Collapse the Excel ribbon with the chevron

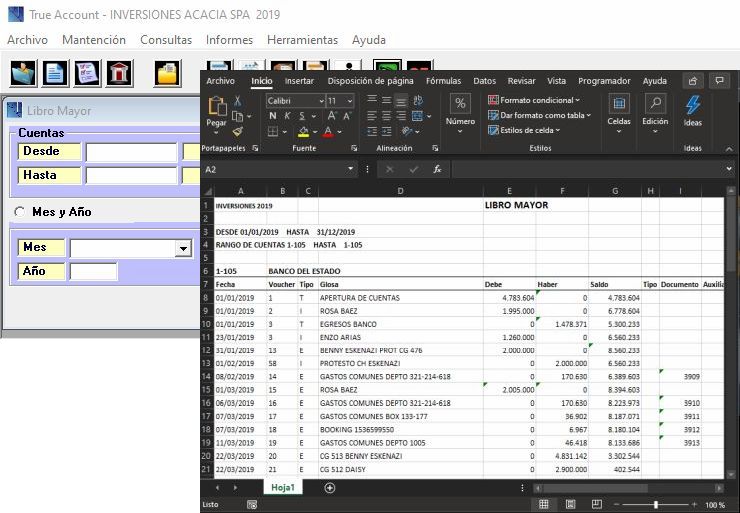point(729,149)
